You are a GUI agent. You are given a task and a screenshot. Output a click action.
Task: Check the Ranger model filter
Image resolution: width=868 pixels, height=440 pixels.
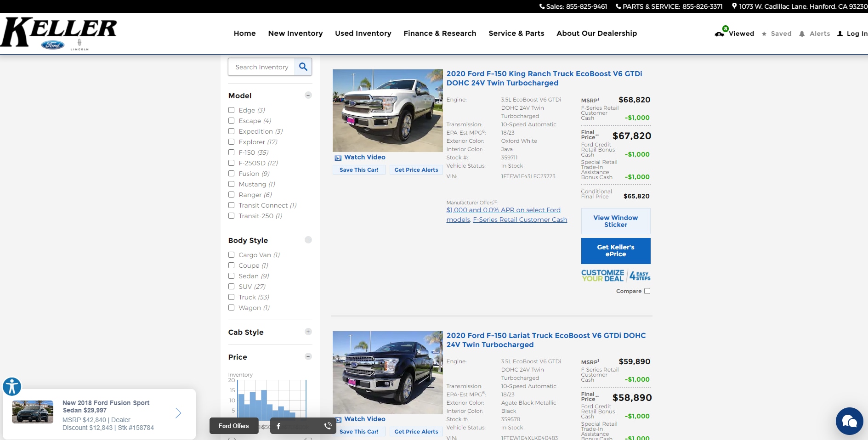point(232,195)
